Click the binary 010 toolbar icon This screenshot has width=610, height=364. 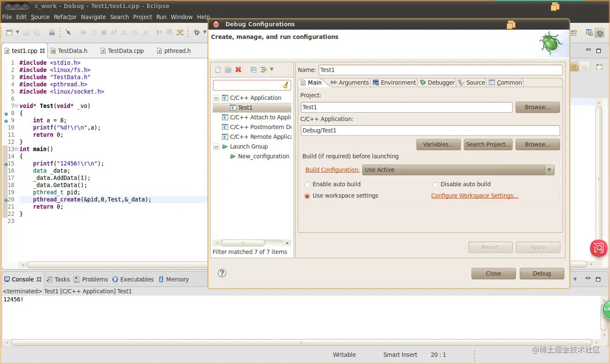(52, 32)
